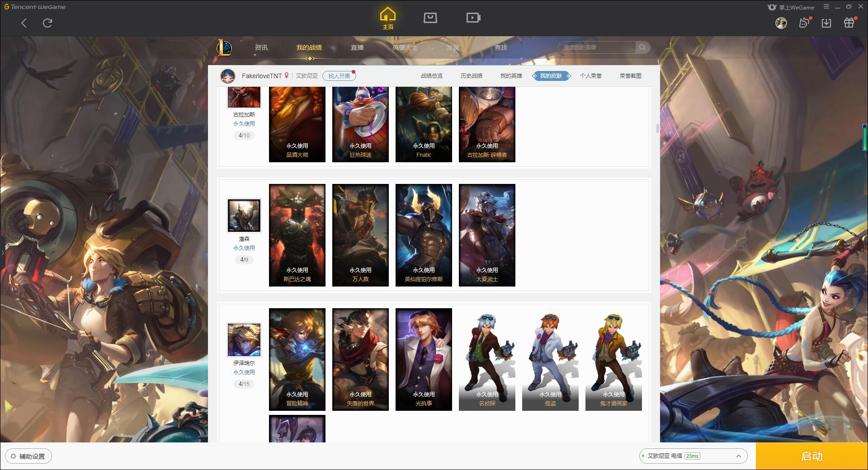
Task: Click the 找人开黑 button
Action: click(x=339, y=76)
